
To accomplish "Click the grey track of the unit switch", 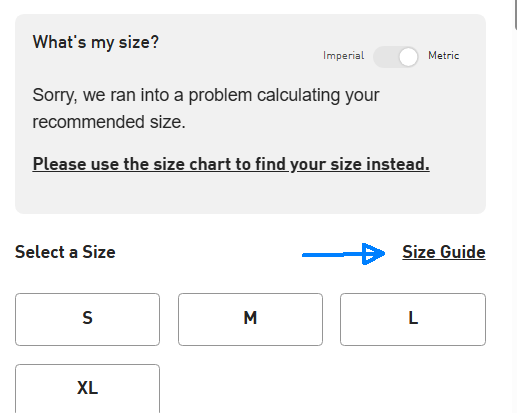I will (x=385, y=57).
